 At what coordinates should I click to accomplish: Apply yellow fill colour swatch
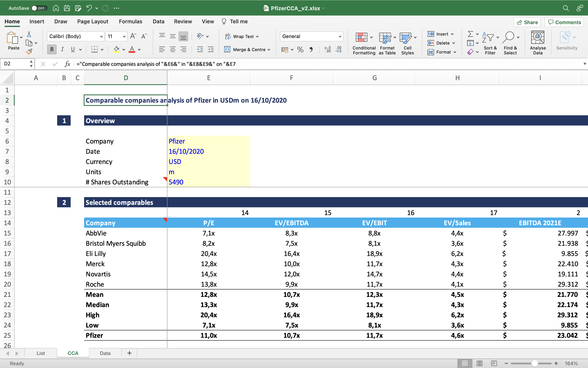click(x=116, y=50)
